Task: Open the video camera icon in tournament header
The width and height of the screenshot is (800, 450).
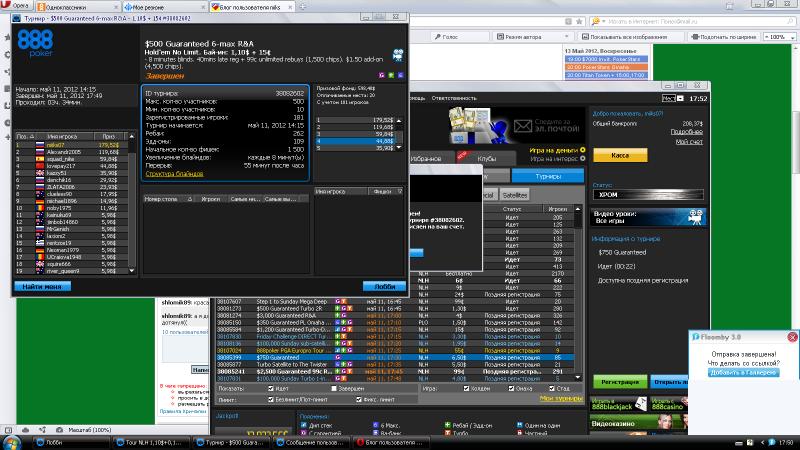Action: [398, 55]
